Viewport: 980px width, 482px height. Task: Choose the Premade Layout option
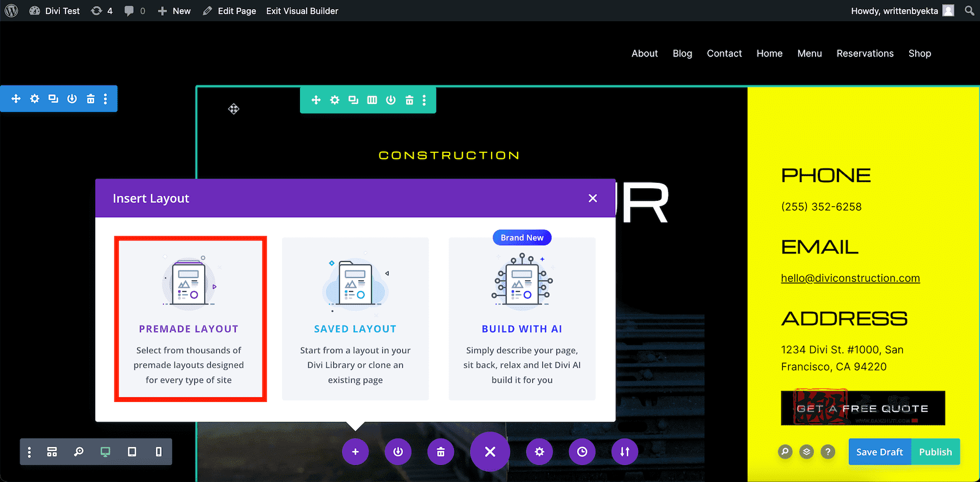(x=191, y=319)
